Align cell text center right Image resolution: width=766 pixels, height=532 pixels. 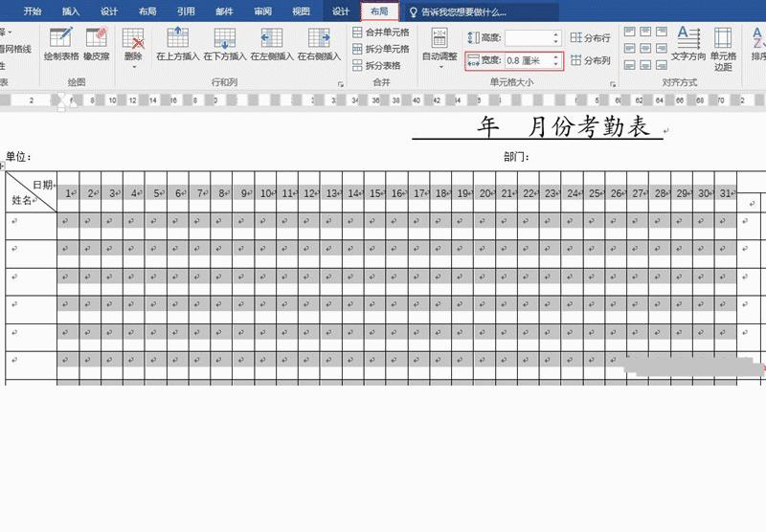click(x=662, y=48)
